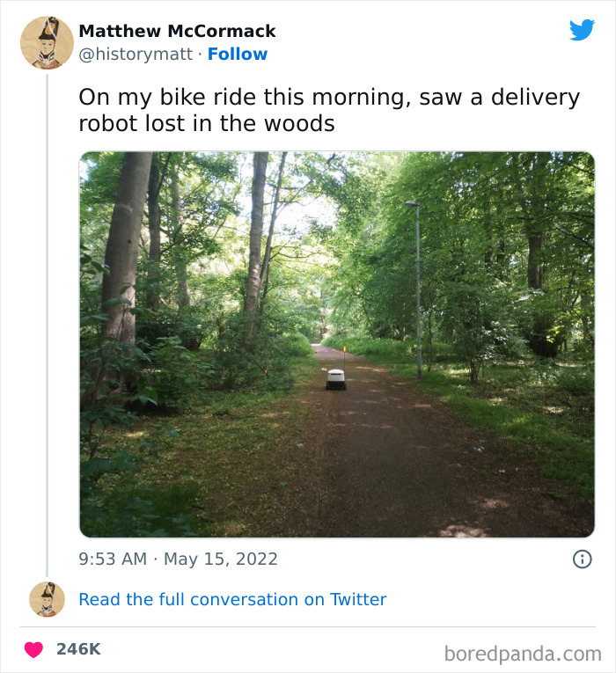The width and height of the screenshot is (616, 673).
Task: Click the tweet text about the delivery robot
Action: pyautogui.click(x=329, y=110)
